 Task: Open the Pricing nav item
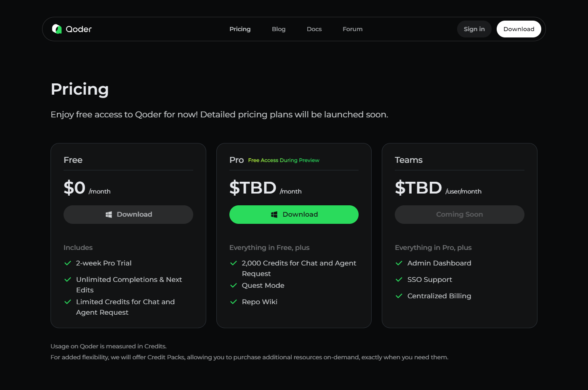240,29
